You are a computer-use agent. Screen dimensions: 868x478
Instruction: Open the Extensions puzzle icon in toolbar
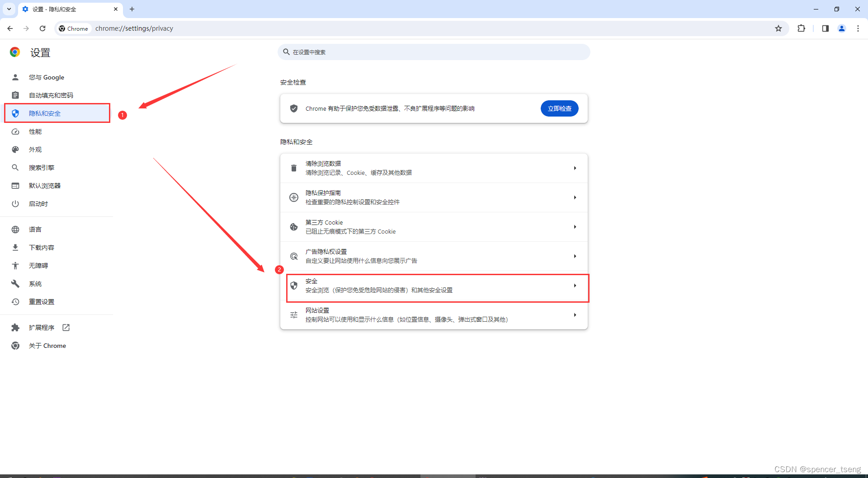pyautogui.click(x=802, y=28)
